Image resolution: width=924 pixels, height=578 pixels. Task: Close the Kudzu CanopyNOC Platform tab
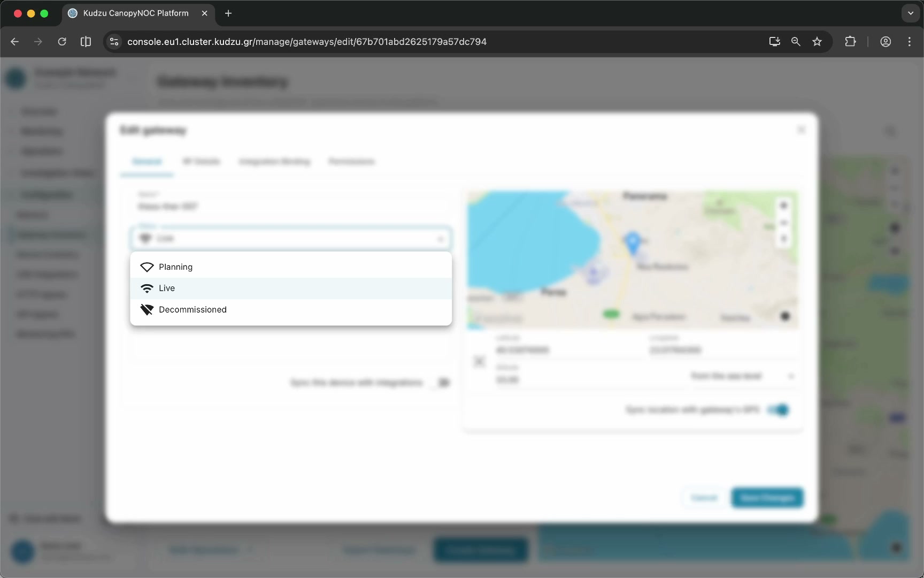click(204, 13)
